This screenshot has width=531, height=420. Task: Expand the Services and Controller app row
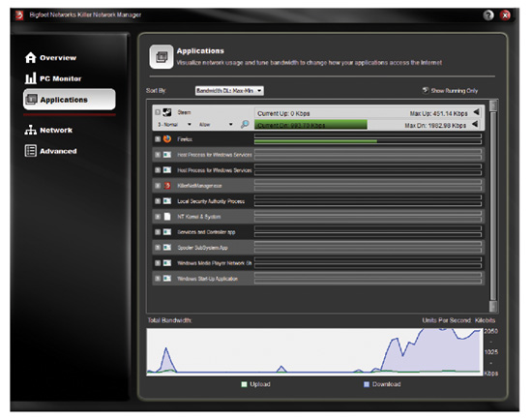click(x=158, y=231)
